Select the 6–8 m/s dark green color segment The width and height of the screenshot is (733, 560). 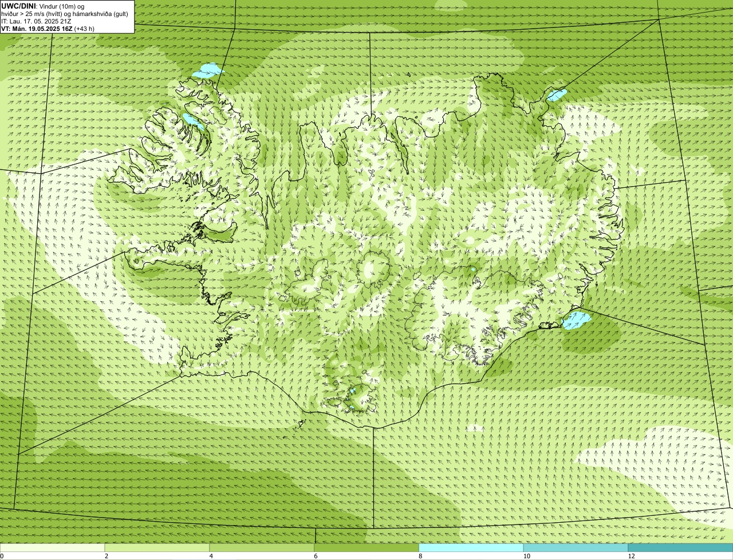click(x=366, y=548)
